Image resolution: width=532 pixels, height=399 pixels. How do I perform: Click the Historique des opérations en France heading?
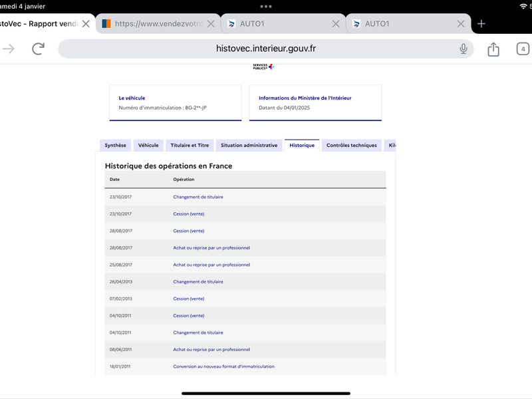[x=169, y=166]
